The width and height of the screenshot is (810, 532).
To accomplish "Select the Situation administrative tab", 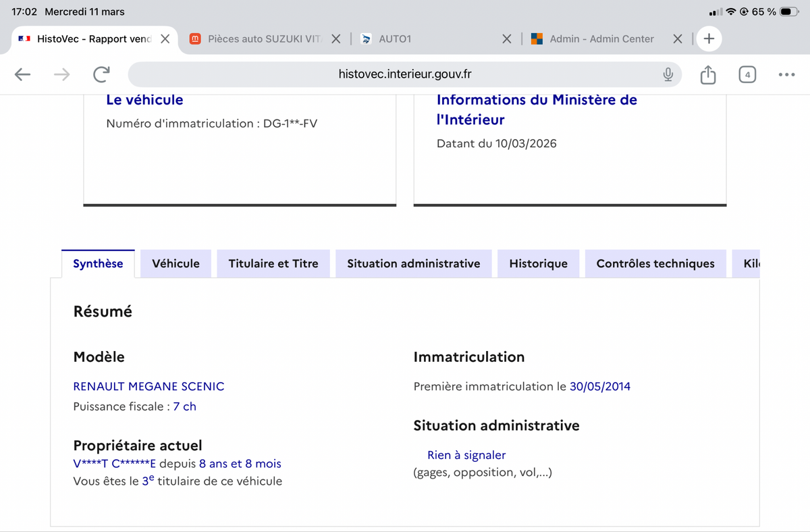I will [413, 263].
